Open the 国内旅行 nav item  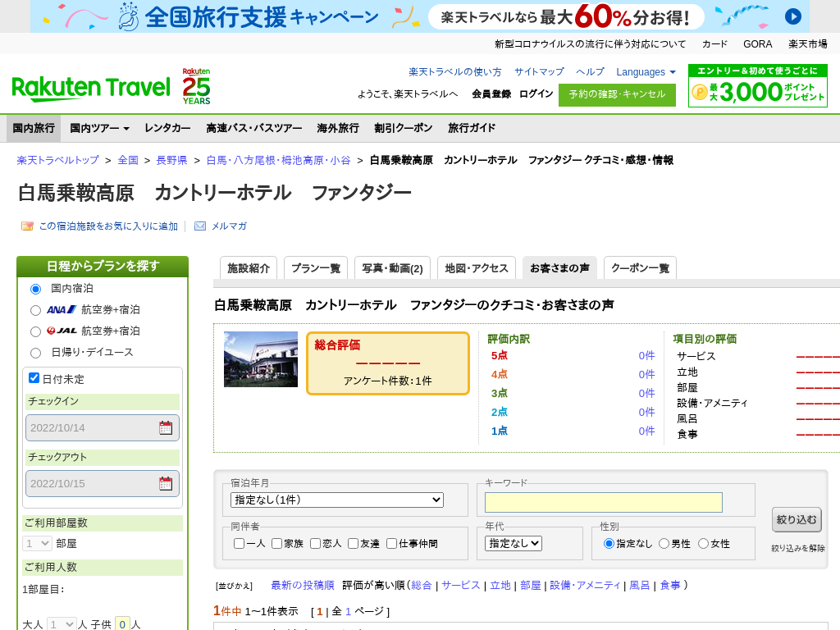pyautogui.click(x=34, y=128)
